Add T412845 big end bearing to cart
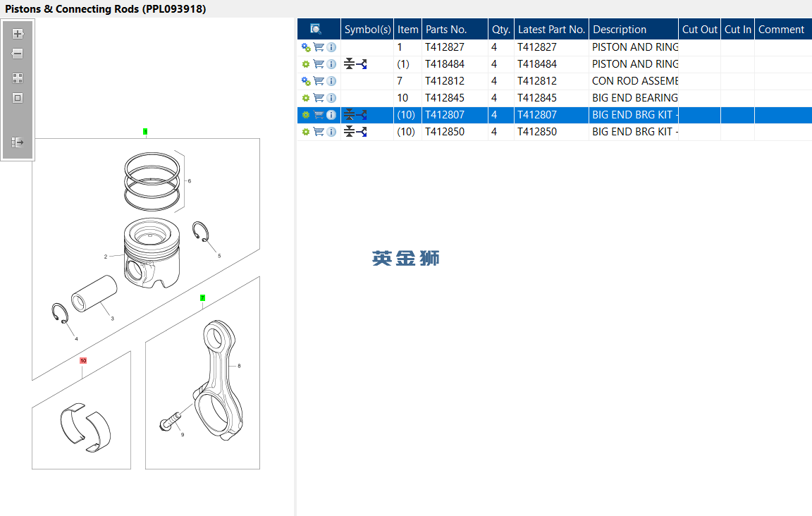Screen dimensions: 812x516 (x=319, y=98)
